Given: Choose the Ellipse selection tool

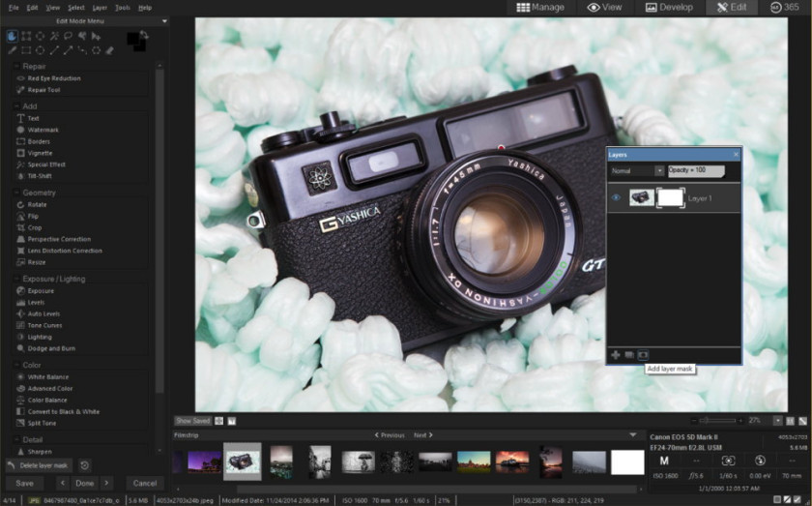Looking at the screenshot, I should point(40,36).
